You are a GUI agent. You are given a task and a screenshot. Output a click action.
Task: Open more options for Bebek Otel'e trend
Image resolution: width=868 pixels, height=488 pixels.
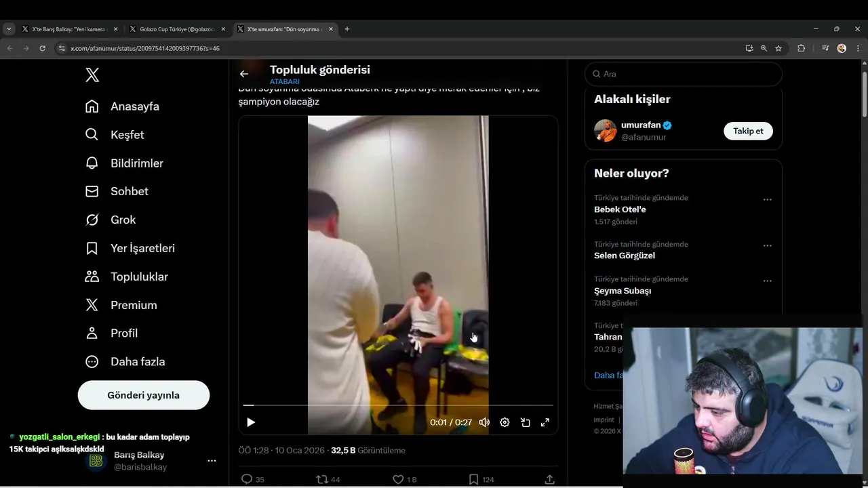[768, 199]
